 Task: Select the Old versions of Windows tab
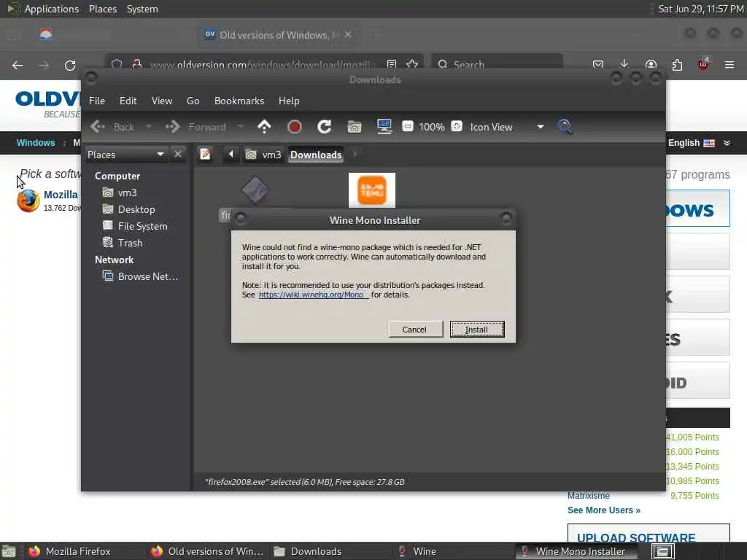pos(278,35)
